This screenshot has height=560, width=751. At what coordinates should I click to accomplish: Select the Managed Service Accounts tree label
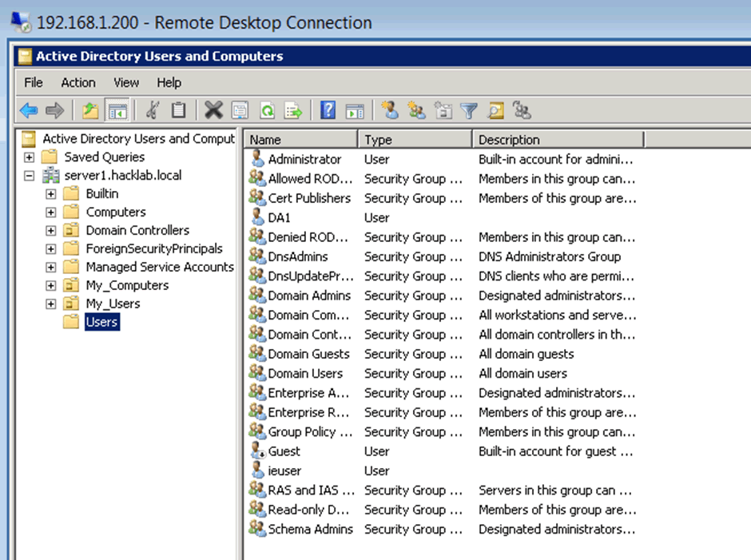click(x=160, y=267)
